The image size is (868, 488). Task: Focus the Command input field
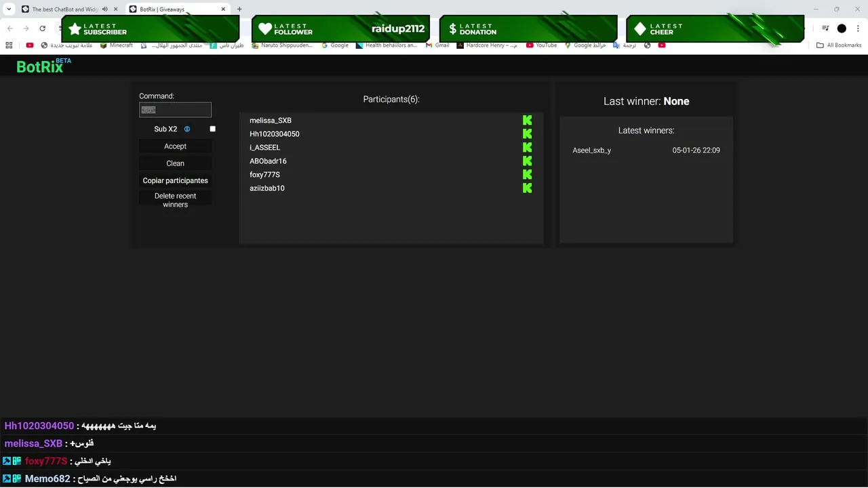click(x=175, y=110)
